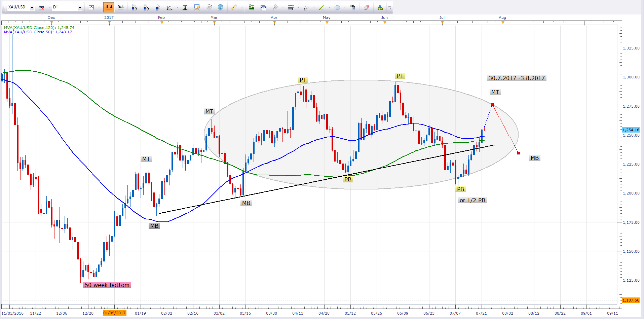Click the MVA 50 indicator label

point(38,32)
